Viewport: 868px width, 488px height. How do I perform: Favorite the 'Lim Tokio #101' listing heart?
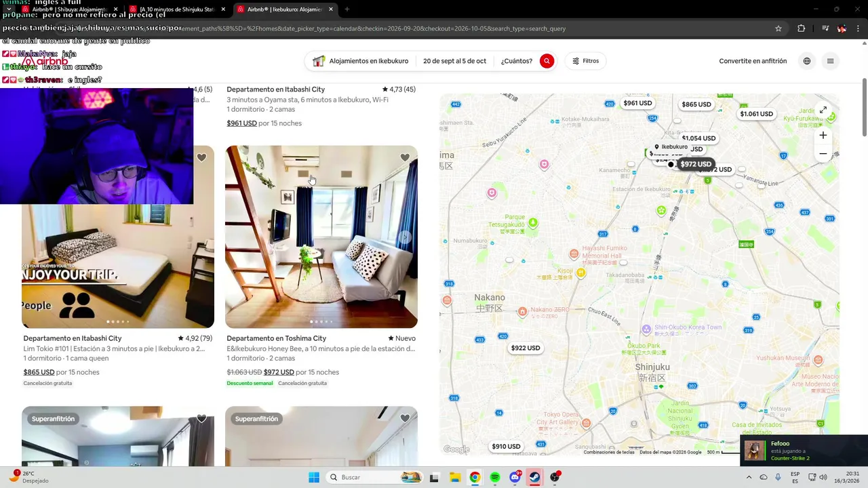click(x=201, y=158)
